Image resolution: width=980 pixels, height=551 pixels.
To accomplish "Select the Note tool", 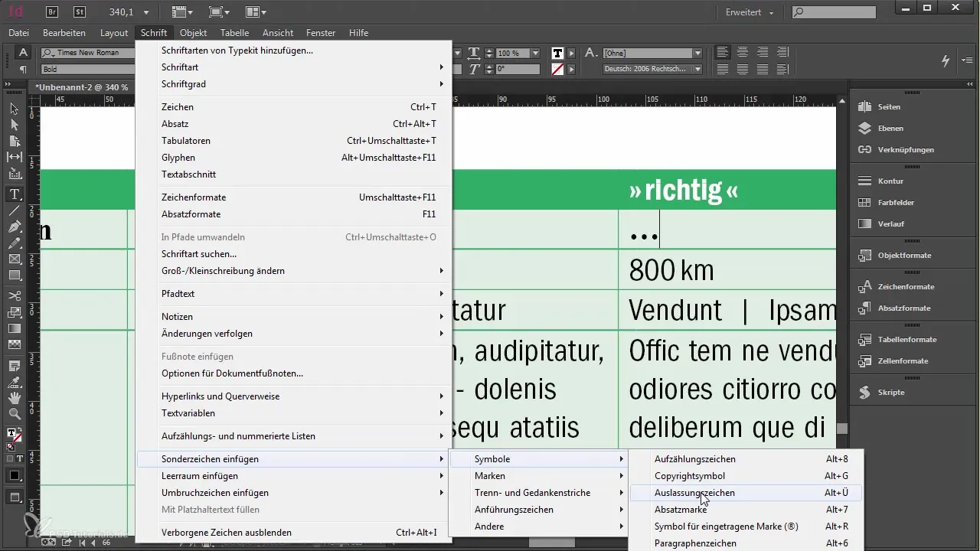I will pyautogui.click(x=15, y=367).
